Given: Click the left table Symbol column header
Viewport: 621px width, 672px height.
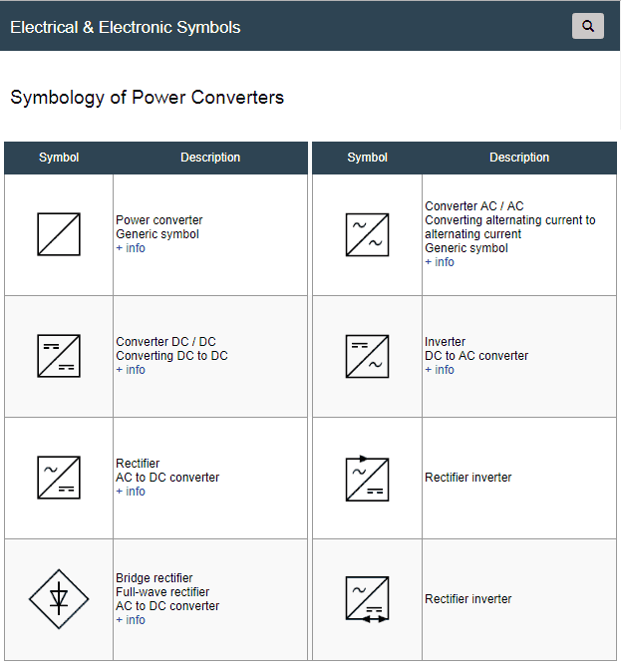Looking at the screenshot, I should 59,158.
